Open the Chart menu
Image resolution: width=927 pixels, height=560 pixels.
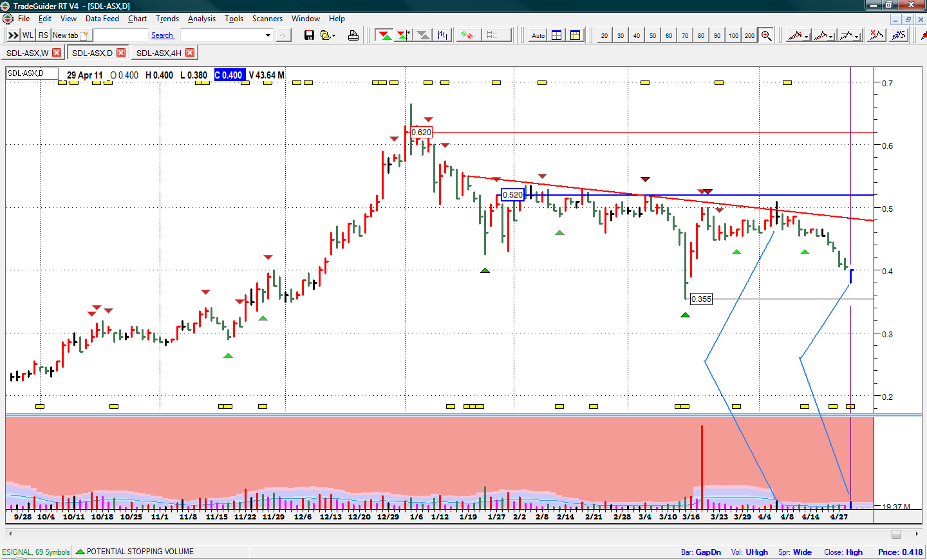click(x=137, y=19)
